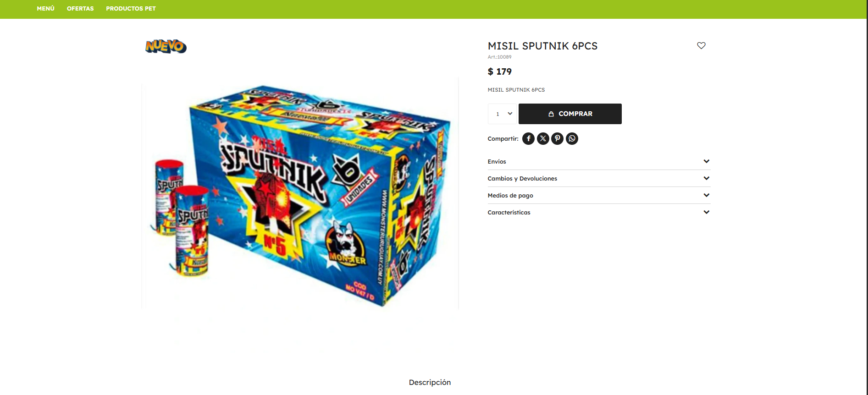Open PRODUCTOS PET menu item
The width and height of the screenshot is (868, 395).
(131, 9)
